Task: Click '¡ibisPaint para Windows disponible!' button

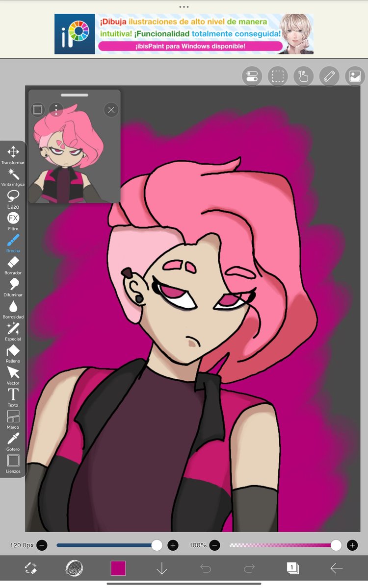Action: pyautogui.click(x=190, y=47)
